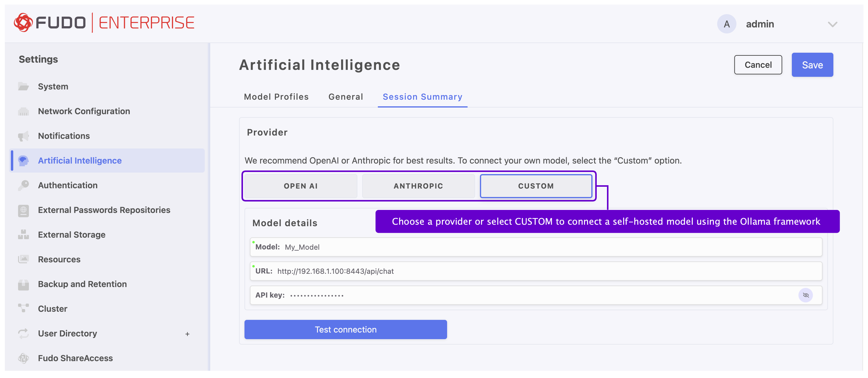The height and width of the screenshot is (378, 868).
Task: Click the Save button
Action: pyautogui.click(x=812, y=65)
